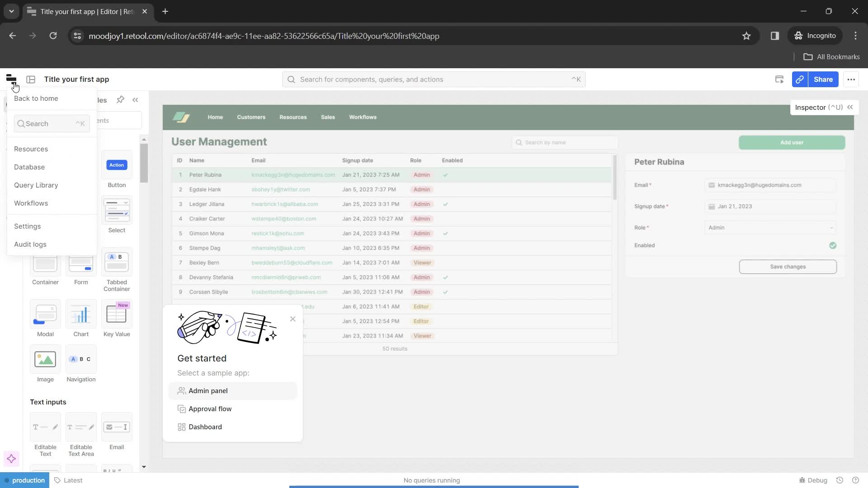Expand the Customers navigation menu item
Image resolution: width=868 pixels, height=488 pixels.
[x=251, y=117]
